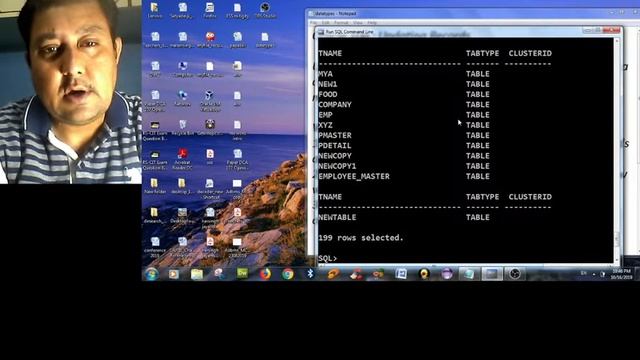640x360 pixels.
Task: Open the Lenovo folder on desktop
Action: (x=155, y=11)
